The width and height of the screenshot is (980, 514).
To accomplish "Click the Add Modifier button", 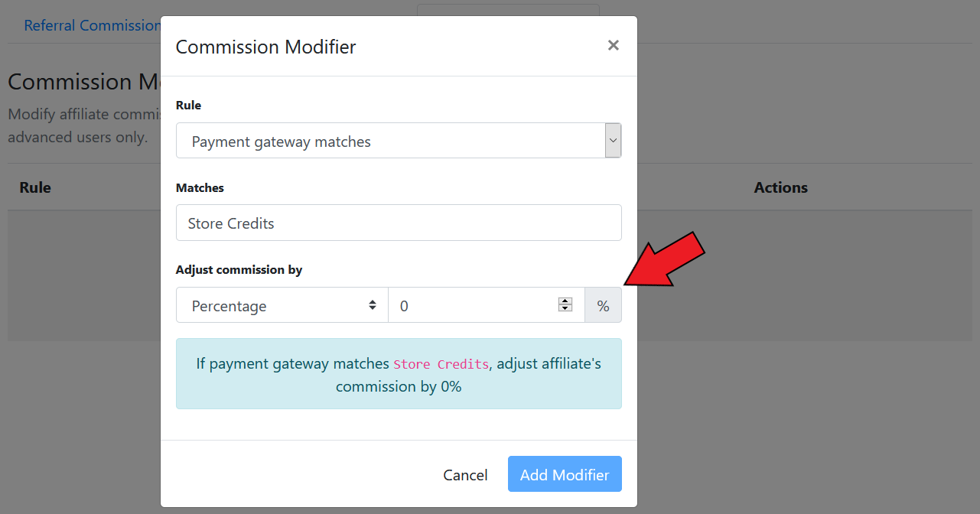I will [565, 474].
